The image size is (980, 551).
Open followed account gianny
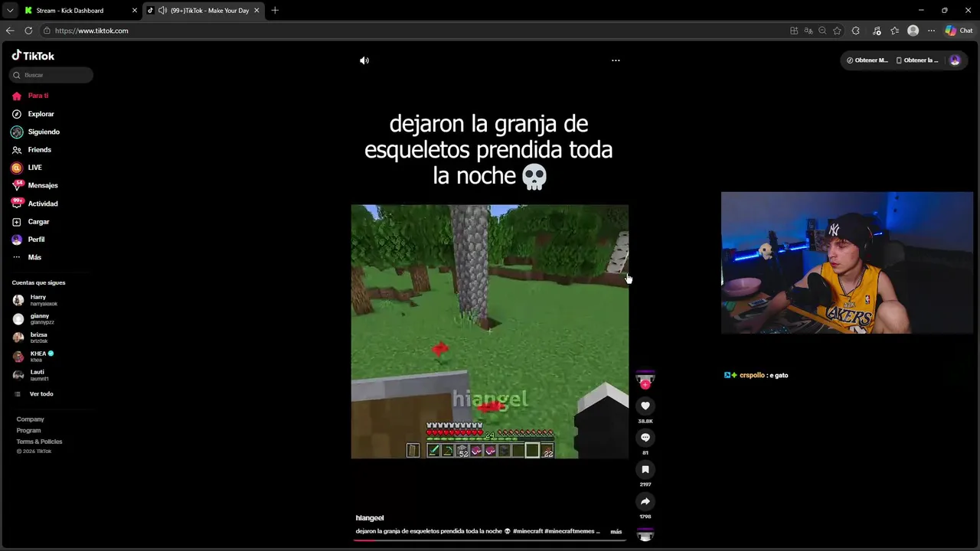pyautogui.click(x=35, y=319)
